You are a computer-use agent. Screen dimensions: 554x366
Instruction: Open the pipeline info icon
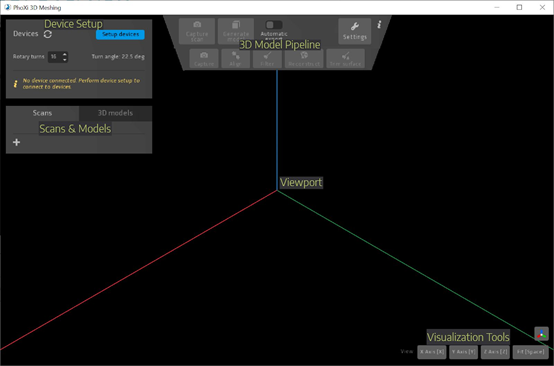coord(379,24)
